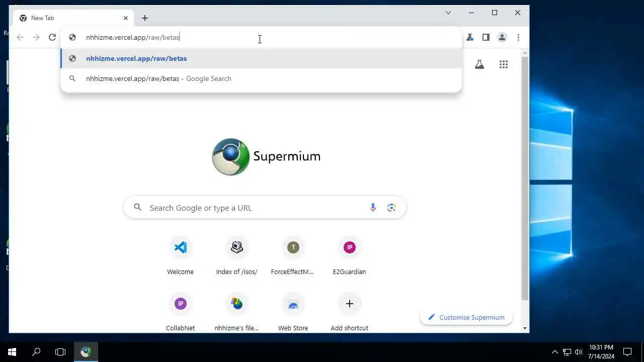Open a new tab with the plus button
The width and height of the screenshot is (644, 362).
145,18
